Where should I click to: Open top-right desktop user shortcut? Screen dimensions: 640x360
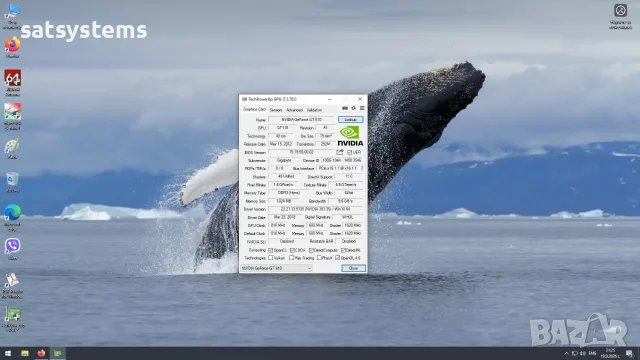tap(620, 16)
